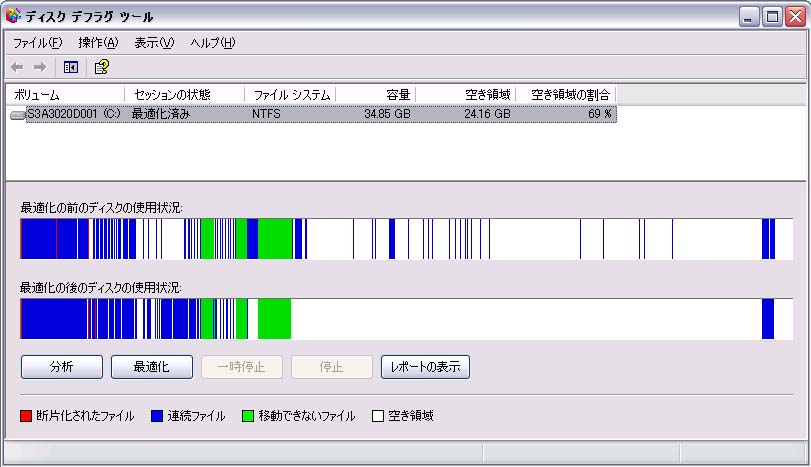Close the Disk Defragmenter window
Viewport: 811px width, 467px height.
pyautogui.click(x=795, y=17)
